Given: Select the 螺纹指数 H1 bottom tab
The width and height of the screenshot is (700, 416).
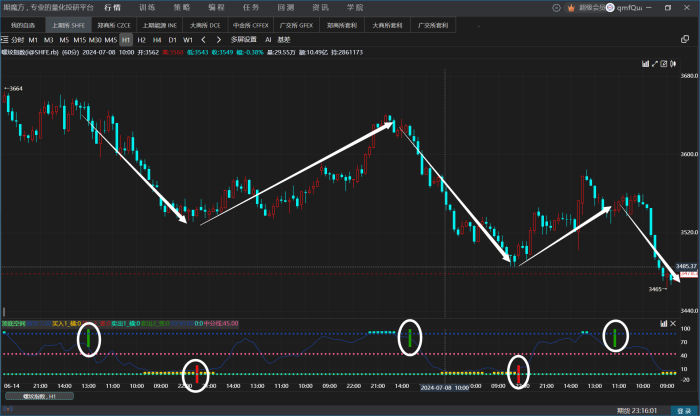Looking at the screenshot, I should pyautogui.click(x=30, y=397).
